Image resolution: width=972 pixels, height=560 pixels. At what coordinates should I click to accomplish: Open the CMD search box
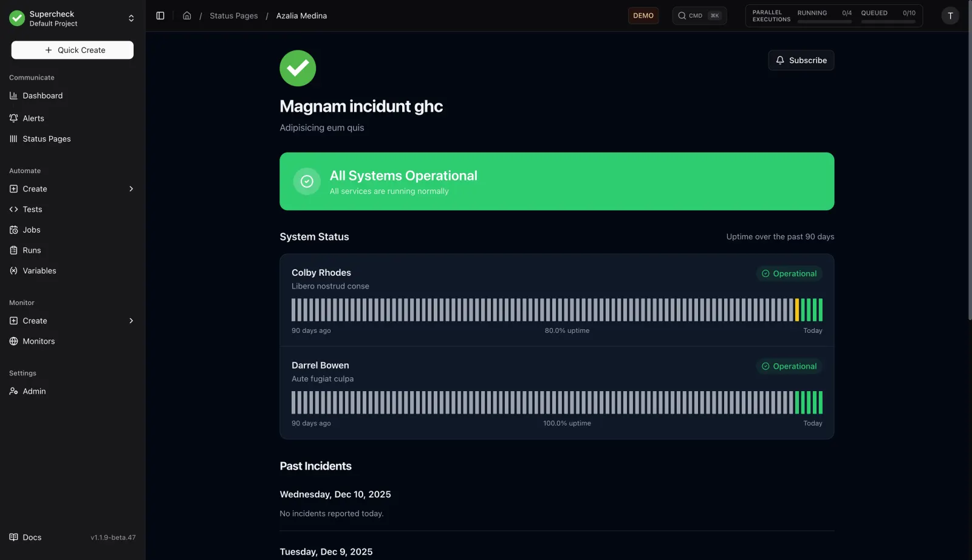pyautogui.click(x=699, y=16)
